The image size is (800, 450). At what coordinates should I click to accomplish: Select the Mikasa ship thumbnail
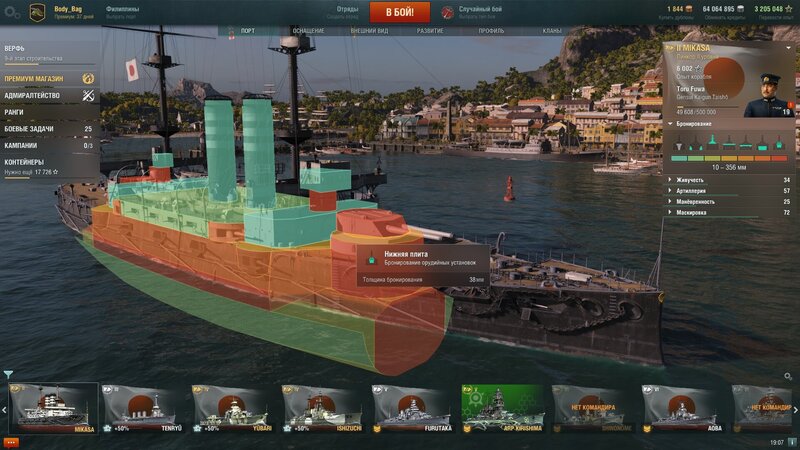(54, 409)
